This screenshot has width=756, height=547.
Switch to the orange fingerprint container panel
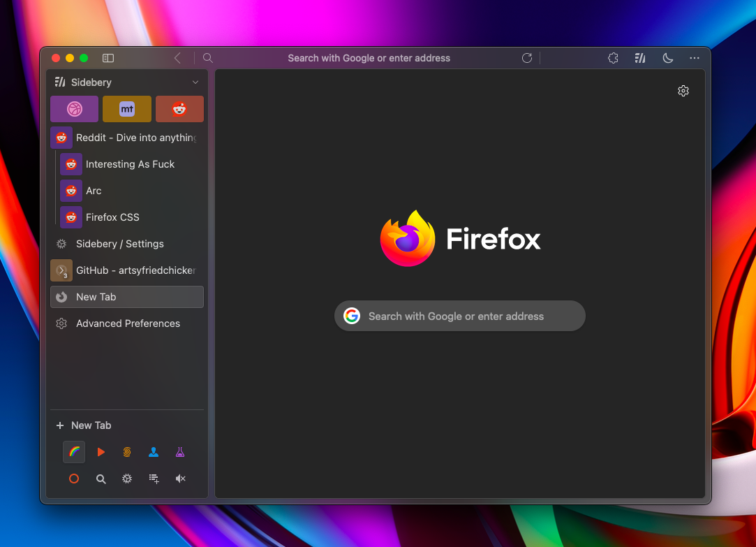(127, 452)
